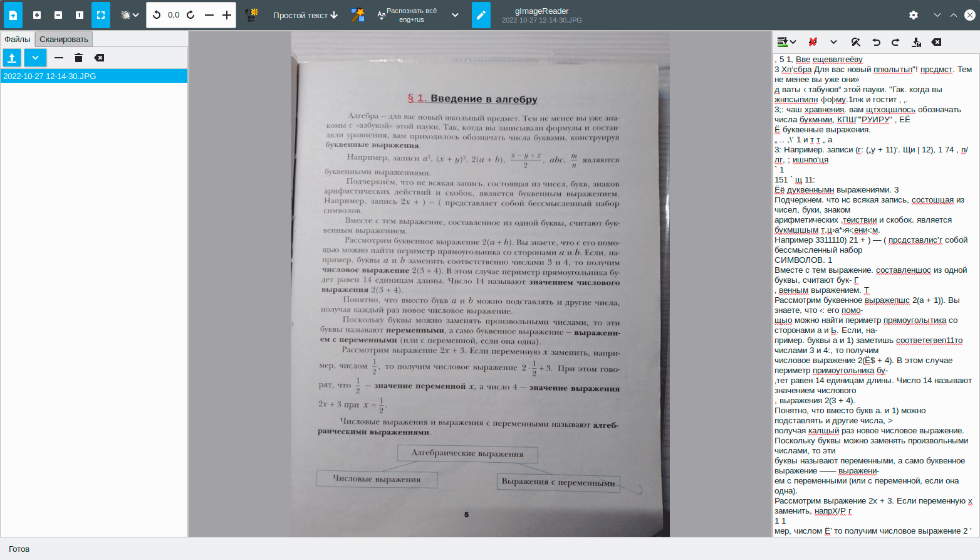Click the gImageReader title text
This screenshot has height=560, width=980.
point(542,11)
